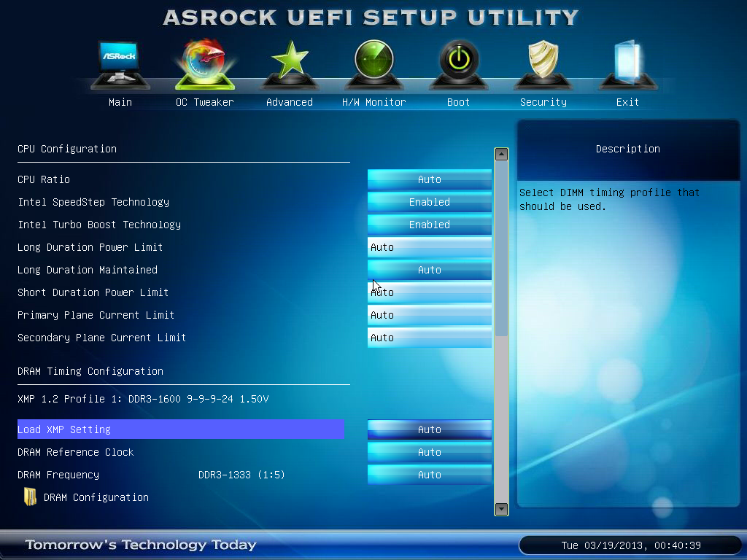Open the H/W Monitor tab label
The image size is (747, 560).
pos(374,102)
